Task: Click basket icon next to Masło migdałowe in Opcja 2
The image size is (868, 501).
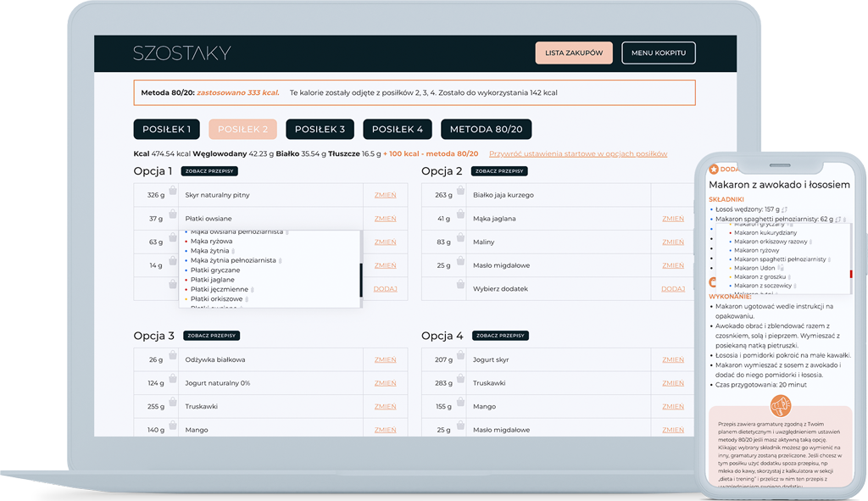Action: pos(460,262)
